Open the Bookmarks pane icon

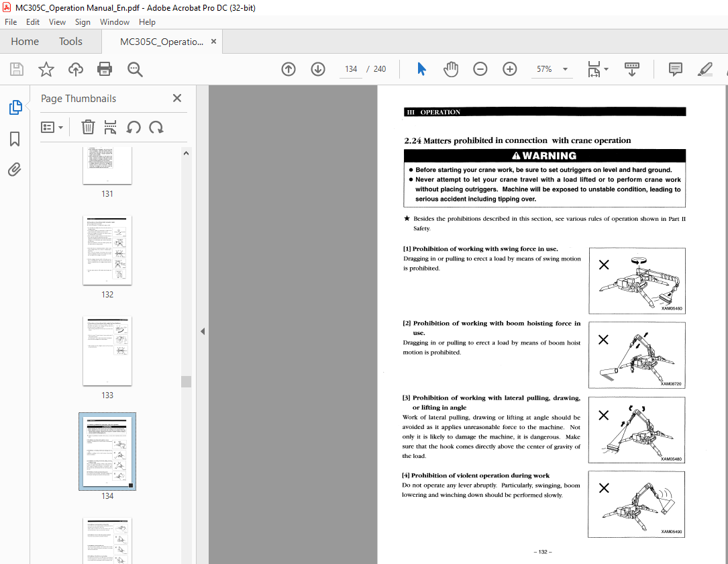(x=15, y=138)
